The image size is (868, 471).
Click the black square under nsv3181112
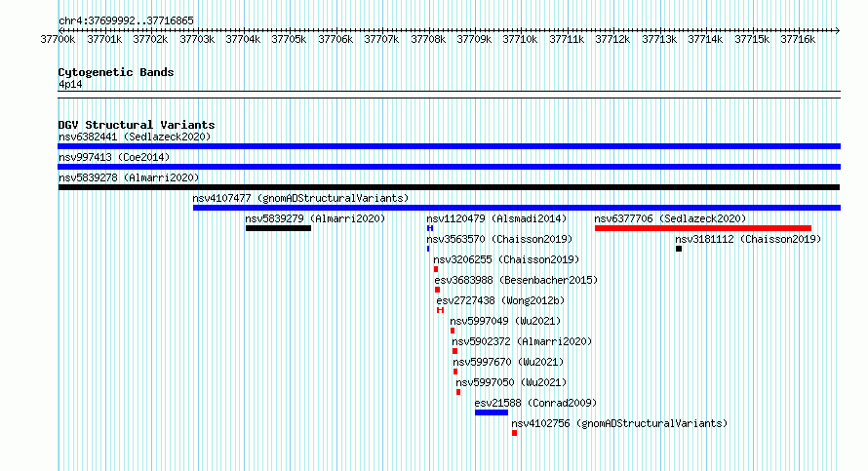(679, 249)
